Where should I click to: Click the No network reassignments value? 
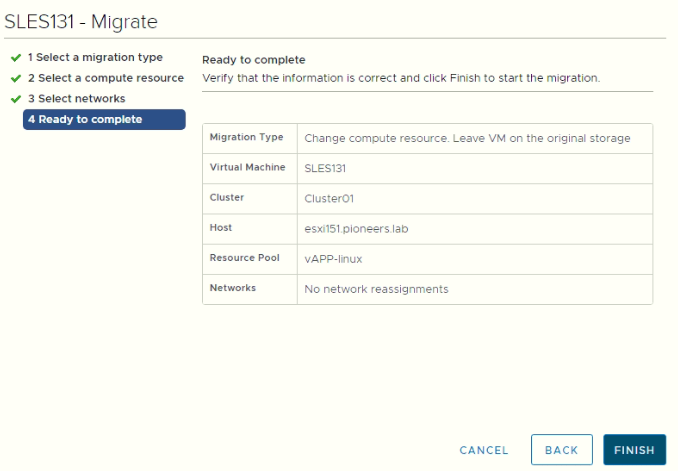point(376,289)
